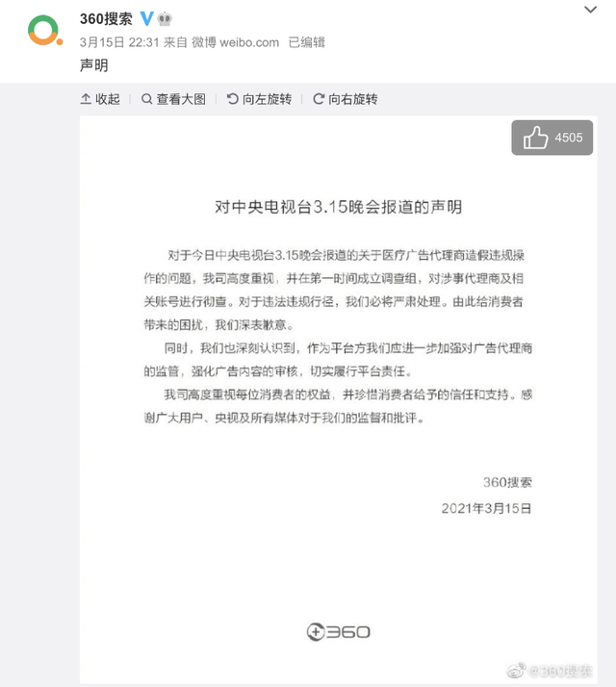
Task: Open the 3月15日 22:31 post timestamp
Action: pyautogui.click(x=119, y=42)
